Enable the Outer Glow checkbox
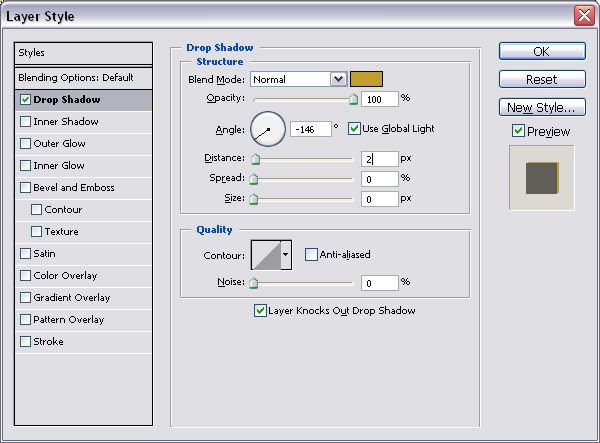This screenshot has width=600, height=443. 25,144
